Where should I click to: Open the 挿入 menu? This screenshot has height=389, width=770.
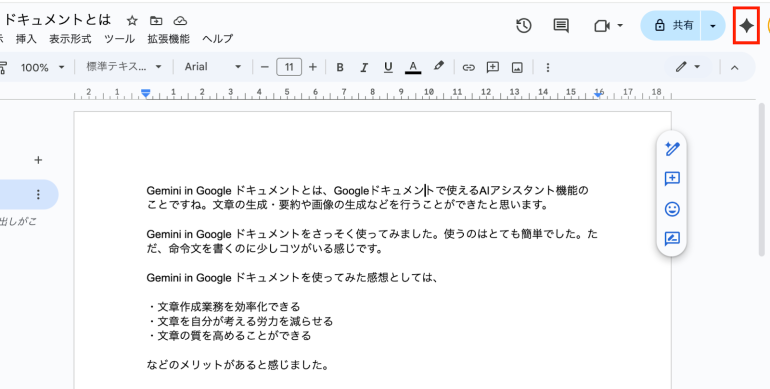[26, 39]
